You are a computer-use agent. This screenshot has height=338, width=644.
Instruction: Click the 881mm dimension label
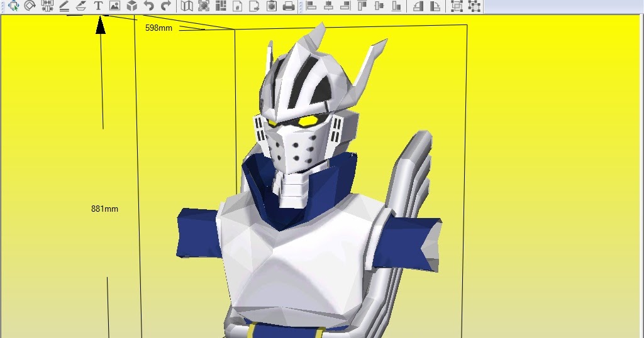105,209
